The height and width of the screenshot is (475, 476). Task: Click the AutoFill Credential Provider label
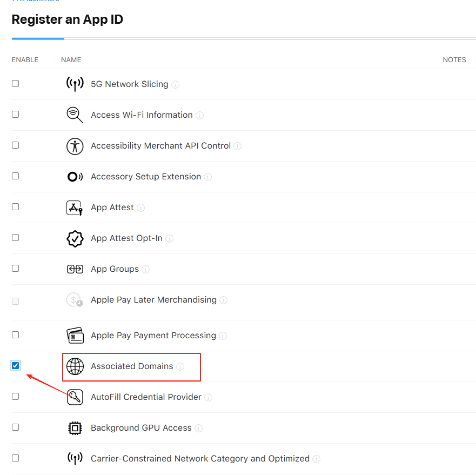pos(146,397)
